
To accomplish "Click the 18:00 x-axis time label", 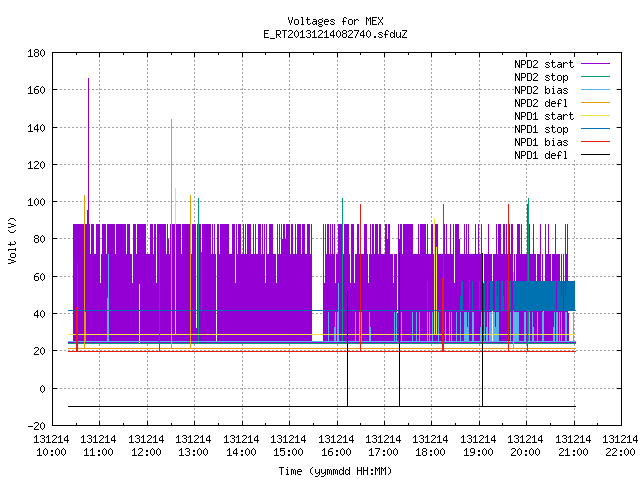I will click(430, 453).
